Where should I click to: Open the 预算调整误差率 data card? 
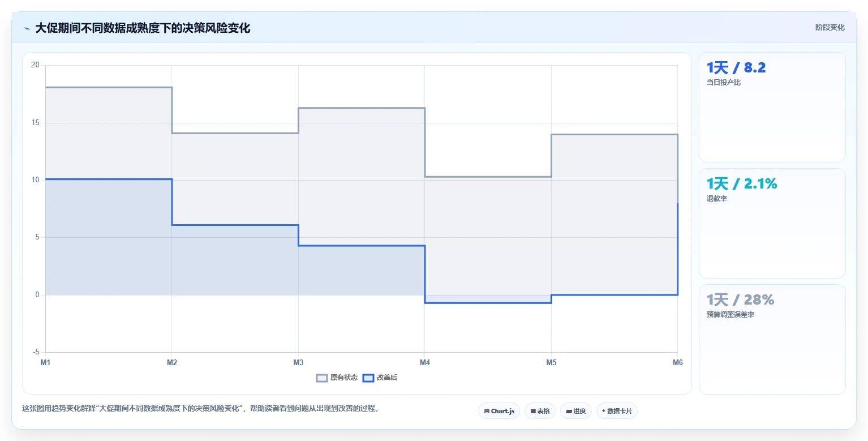[x=772, y=339]
